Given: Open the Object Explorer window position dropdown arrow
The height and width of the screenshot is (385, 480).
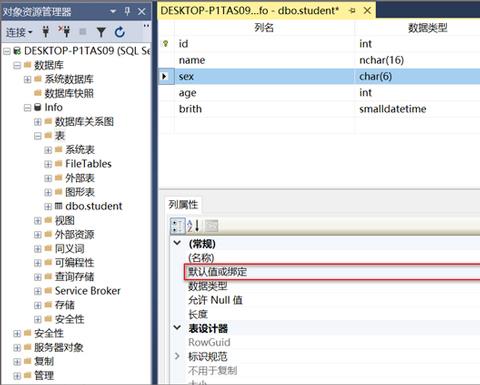Looking at the screenshot, I should [x=113, y=11].
